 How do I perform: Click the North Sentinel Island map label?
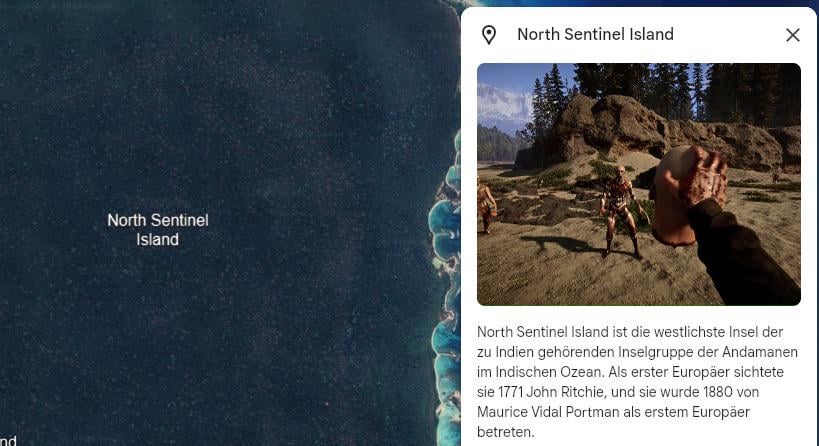158,230
